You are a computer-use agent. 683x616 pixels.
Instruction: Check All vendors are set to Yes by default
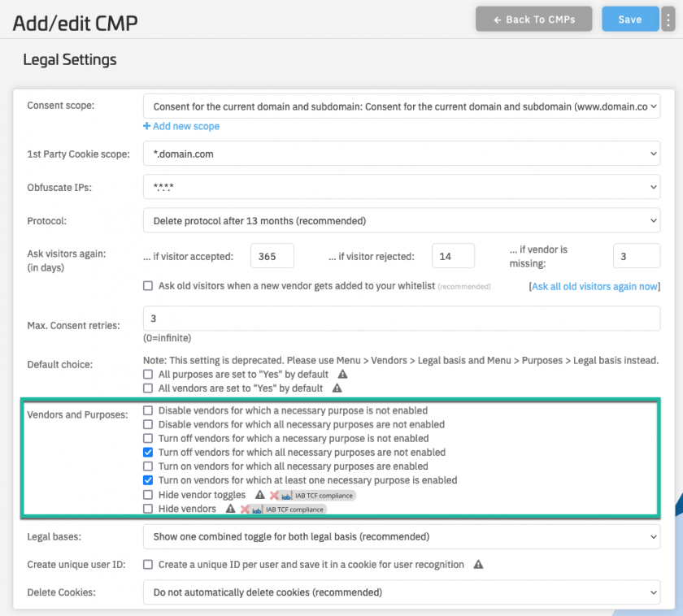coord(148,388)
